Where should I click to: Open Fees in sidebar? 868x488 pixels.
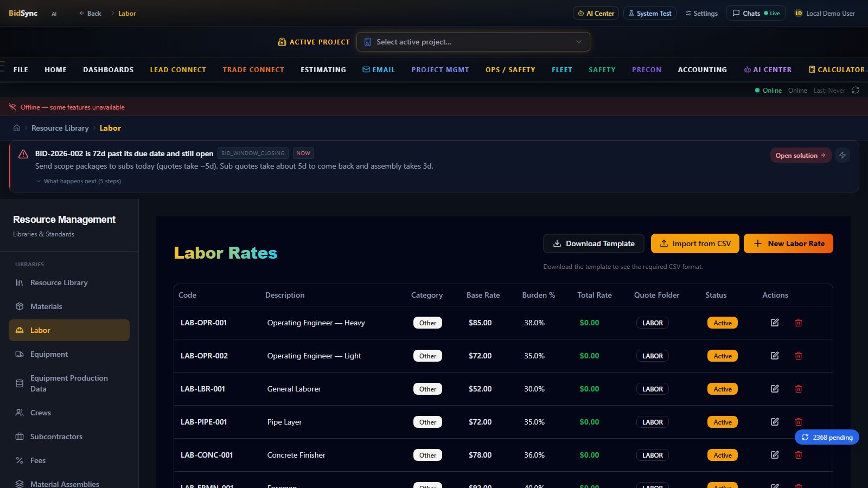coord(69,460)
